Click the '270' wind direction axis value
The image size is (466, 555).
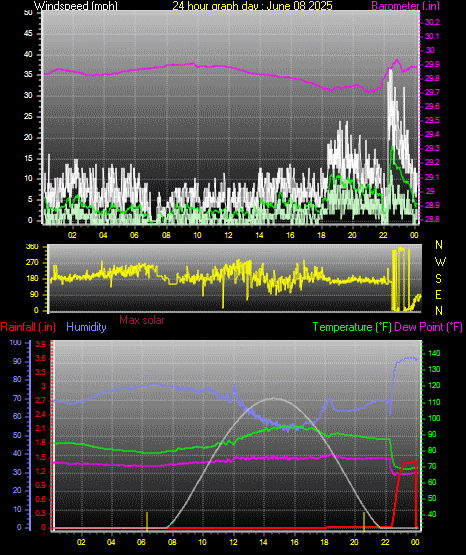(x=32, y=263)
